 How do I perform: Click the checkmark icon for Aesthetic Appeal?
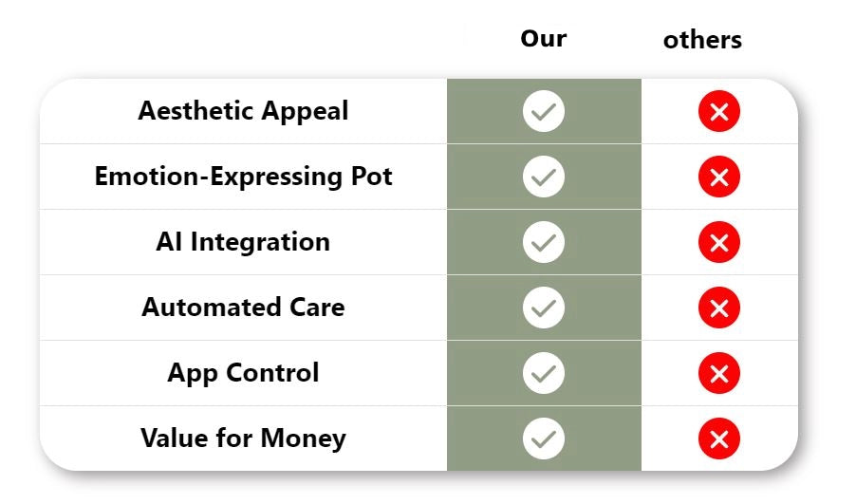tap(544, 112)
